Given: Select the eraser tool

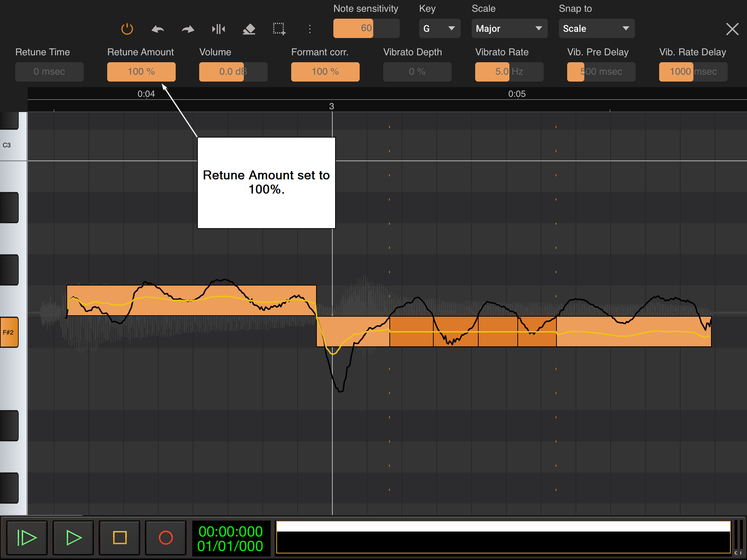Looking at the screenshot, I should (249, 29).
